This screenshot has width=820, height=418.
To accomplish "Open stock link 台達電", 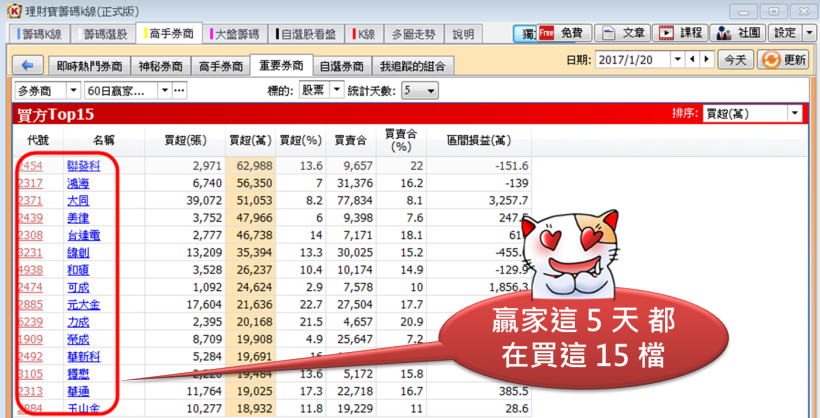I will (x=84, y=235).
